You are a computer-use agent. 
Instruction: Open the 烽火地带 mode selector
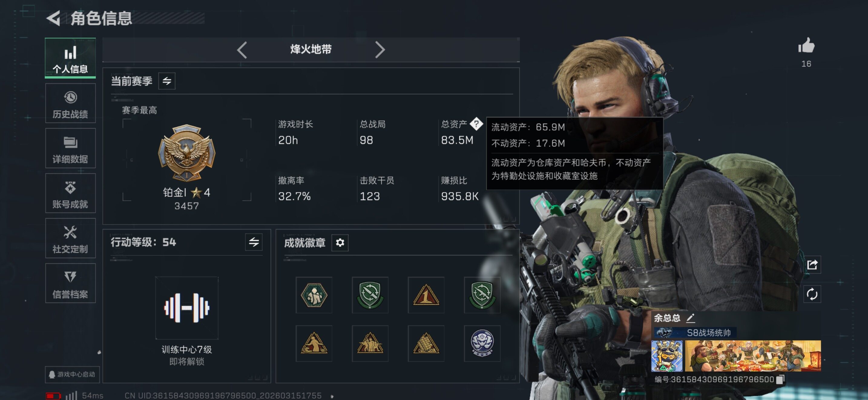[x=311, y=50]
